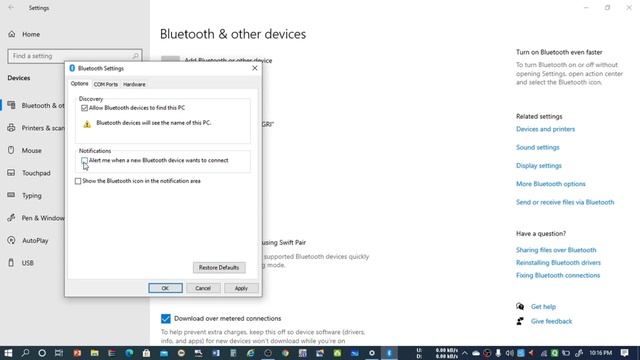Open Sharing files over Bluetooth link

[x=556, y=250]
